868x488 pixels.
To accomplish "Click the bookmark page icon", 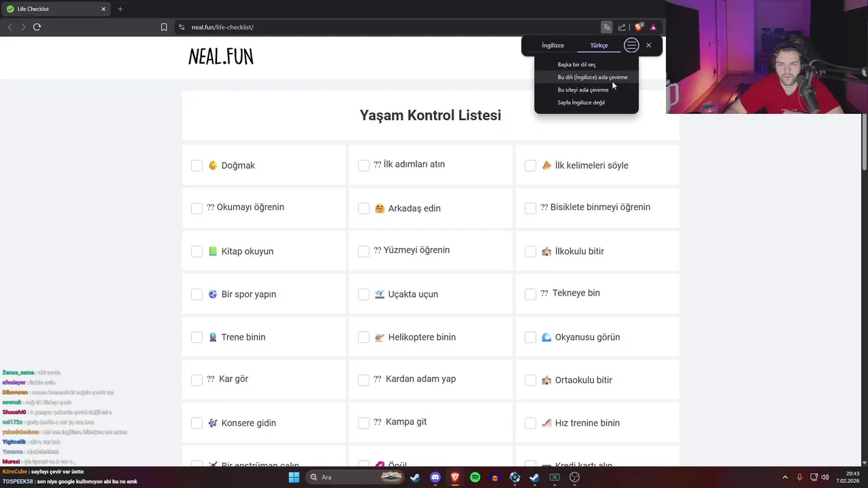I will [x=164, y=27].
